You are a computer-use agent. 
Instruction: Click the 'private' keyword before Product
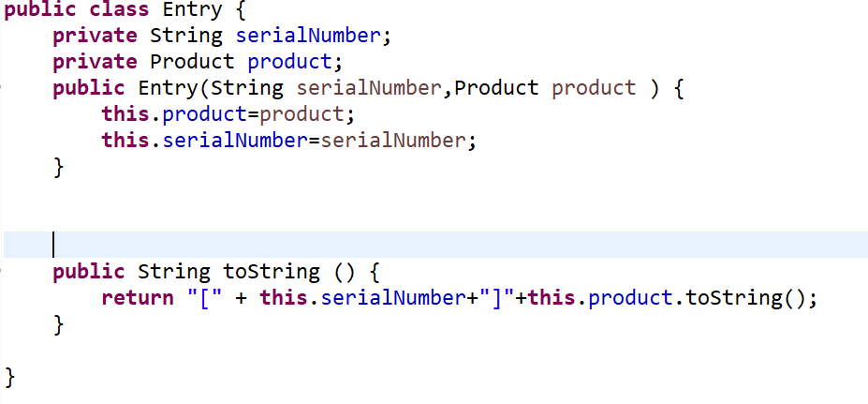point(96,63)
